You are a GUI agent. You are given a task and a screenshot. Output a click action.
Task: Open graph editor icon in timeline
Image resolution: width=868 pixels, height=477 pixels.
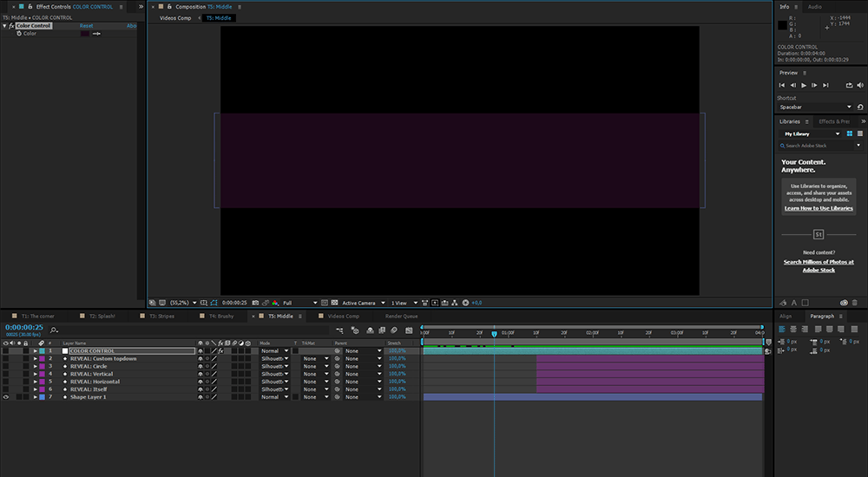pyautogui.click(x=409, y=330)
